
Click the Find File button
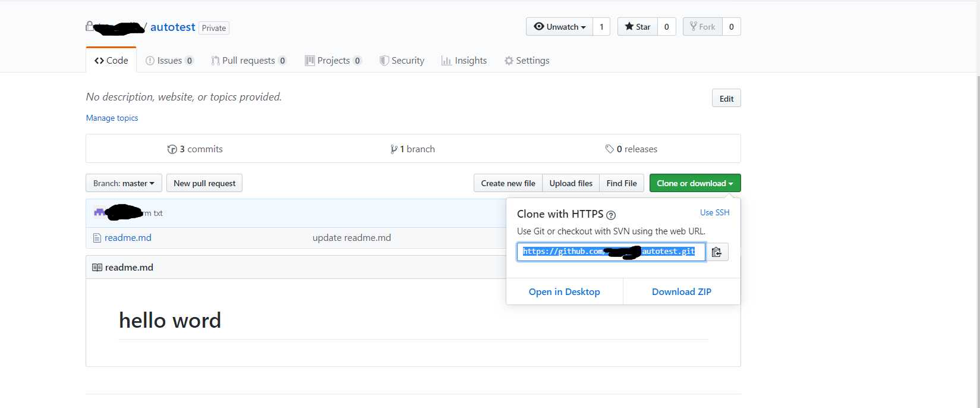pos(622,183)
